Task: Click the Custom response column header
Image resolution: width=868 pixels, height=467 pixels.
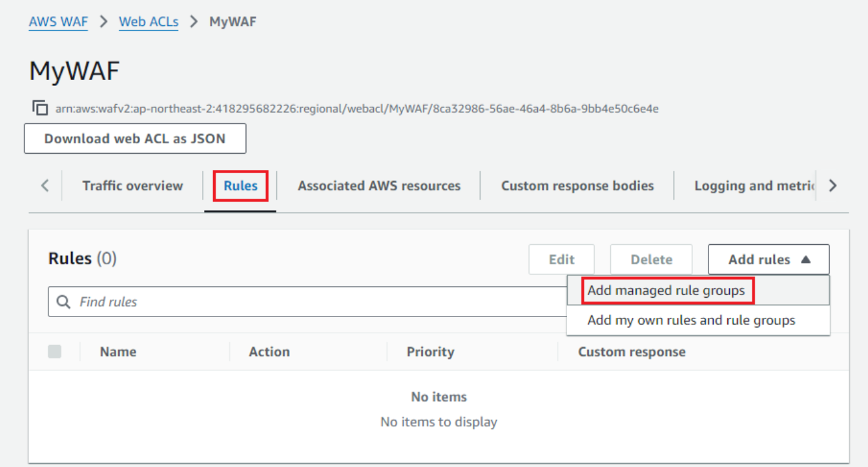Action: pyautogui.click(x=632, y=352)
